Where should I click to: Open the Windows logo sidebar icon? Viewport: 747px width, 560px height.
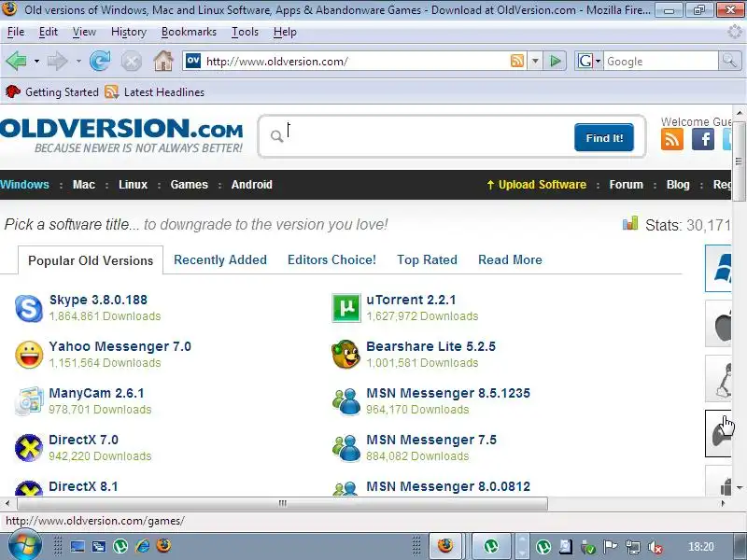[x=718, y=269]
